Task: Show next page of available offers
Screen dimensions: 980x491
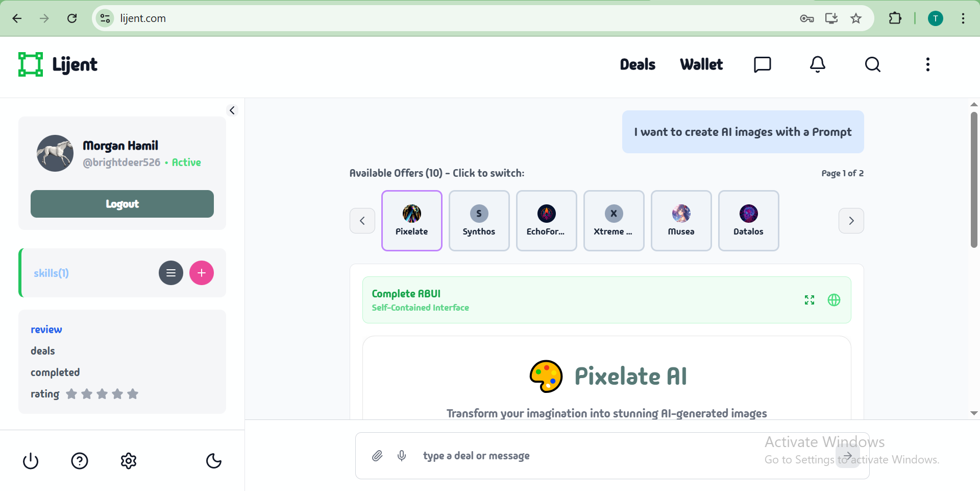Action: point(851,220)
